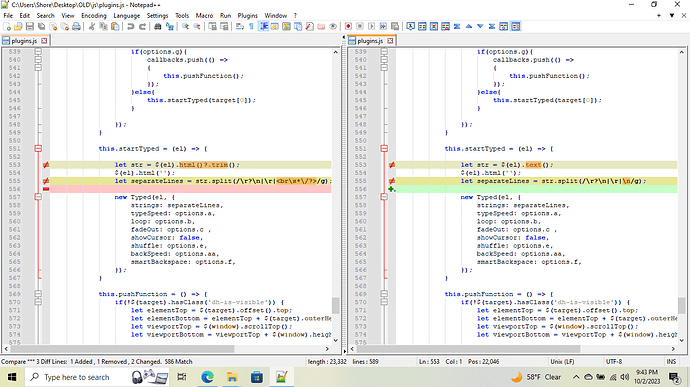Click Windows Start button
This screenshot has width=690, height=387.
click(12, 377)
